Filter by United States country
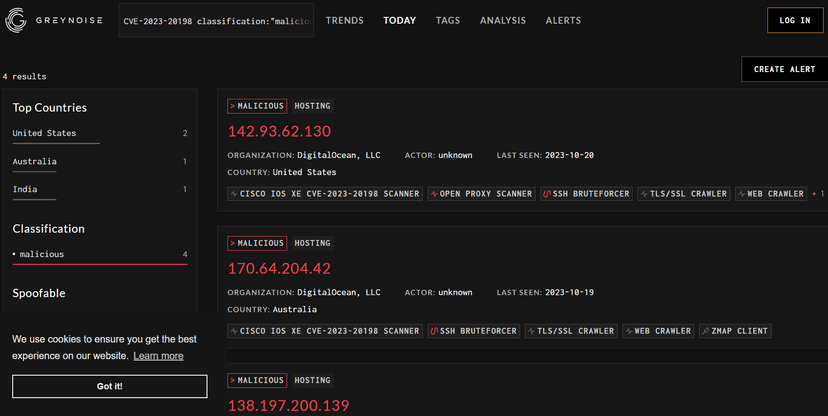 tap(100, 134)
